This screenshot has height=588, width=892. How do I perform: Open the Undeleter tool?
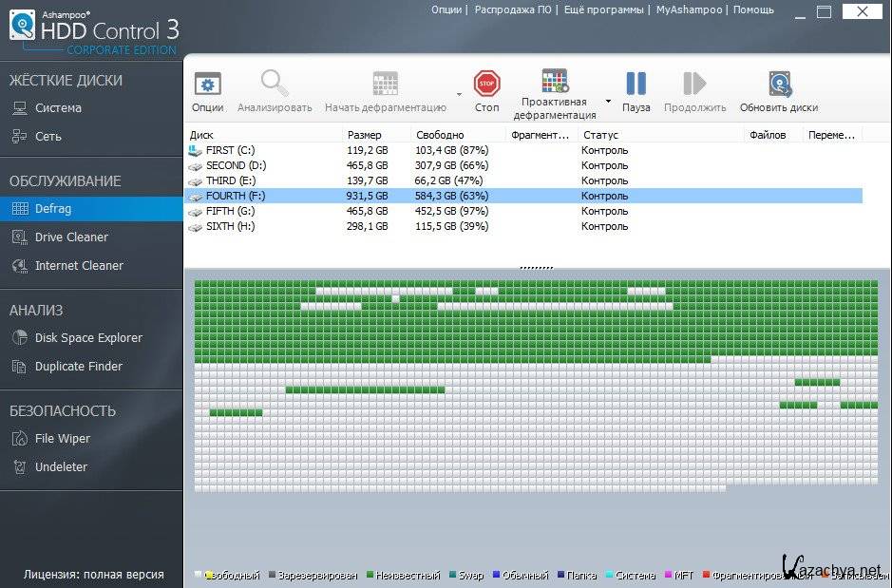pyautogui.click(x=61, y=467)
